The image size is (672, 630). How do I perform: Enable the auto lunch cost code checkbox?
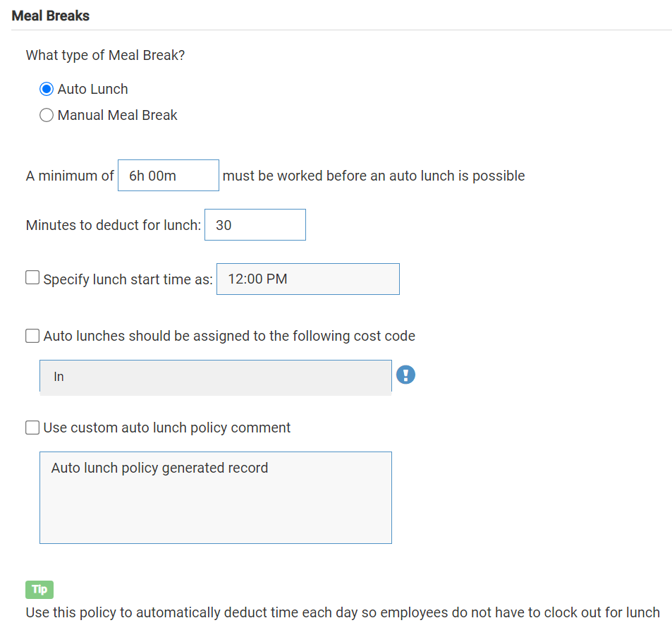coord(32,336)
